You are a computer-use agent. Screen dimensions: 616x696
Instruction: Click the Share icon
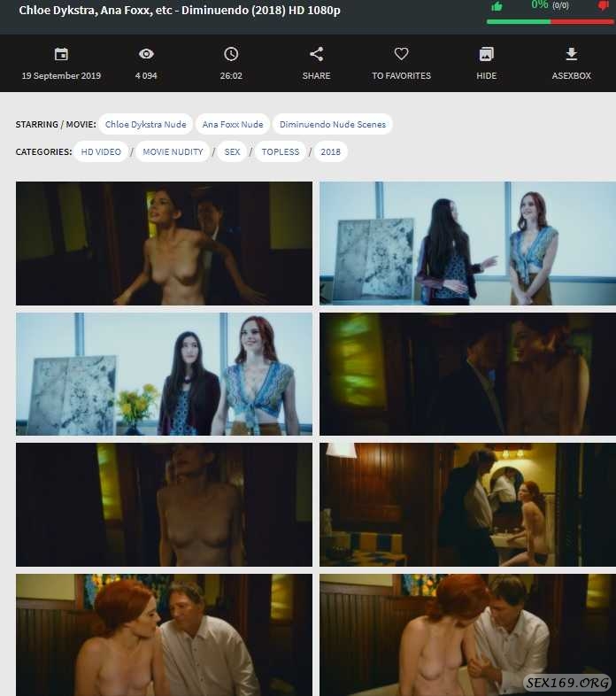click(x=316, y=55)
